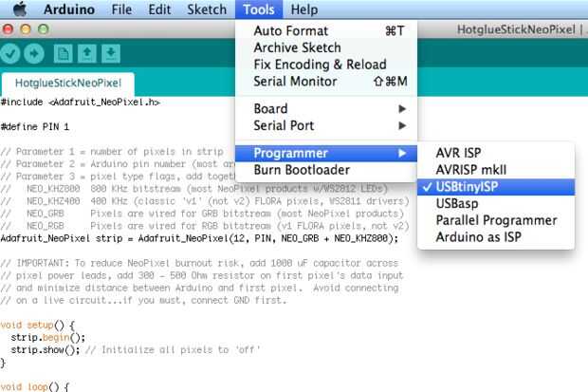Click the #define PIN 1 line
The height and width of the screenshot is (392, 588).
[x=35, y=127]
